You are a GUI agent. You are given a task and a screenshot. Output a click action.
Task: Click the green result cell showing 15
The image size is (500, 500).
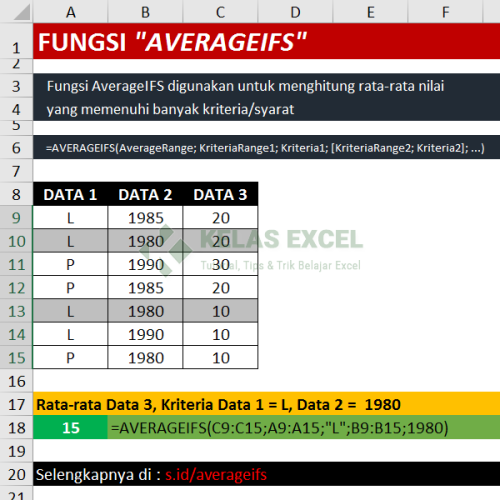70,427
